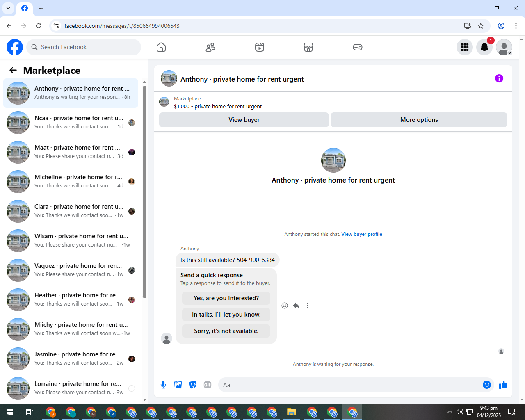Click View buyer button
The image size is (525, 420).
pyautogui.click(x=244, y=120)
